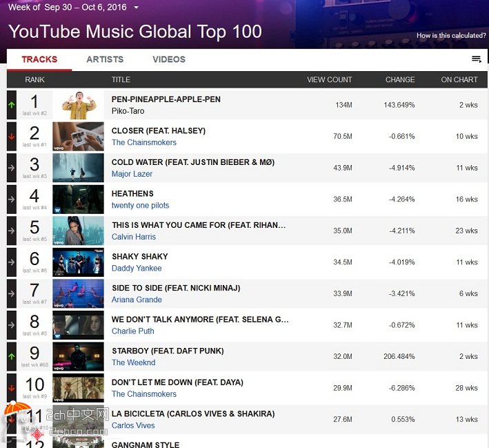Click the RANK column header
Image resolution: width=489 pixels, height=448 pixels.
tap(34, 79)
